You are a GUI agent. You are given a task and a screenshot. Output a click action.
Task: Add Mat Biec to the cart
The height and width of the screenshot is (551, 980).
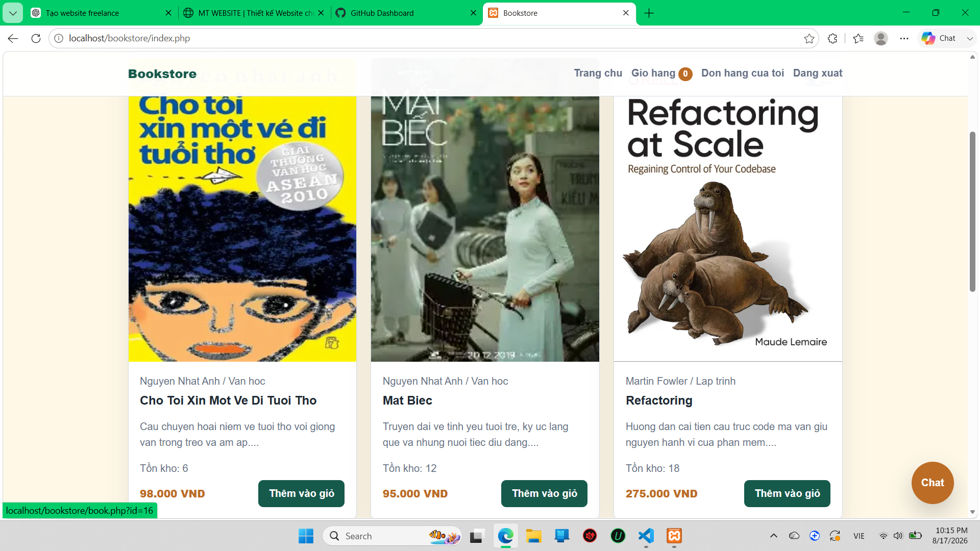coord(544,493)
